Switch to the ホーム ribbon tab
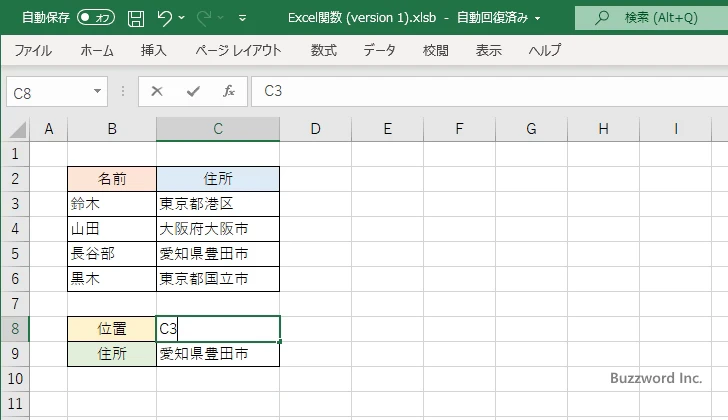 (97, 50)
